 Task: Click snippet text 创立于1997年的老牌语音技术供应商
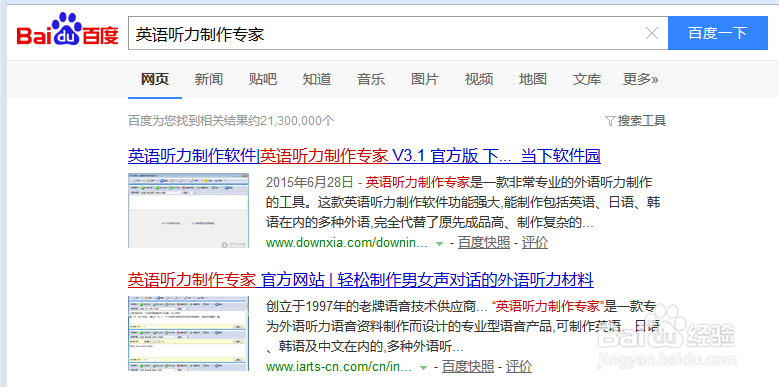[371, 306]
